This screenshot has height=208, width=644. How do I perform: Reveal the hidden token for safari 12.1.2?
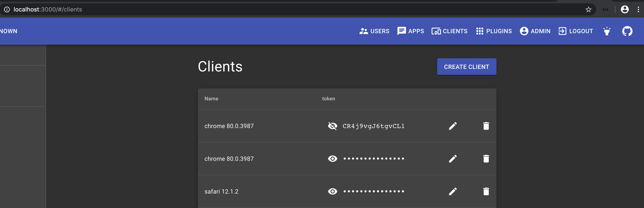pyautogui.click(x=332, y=191)
